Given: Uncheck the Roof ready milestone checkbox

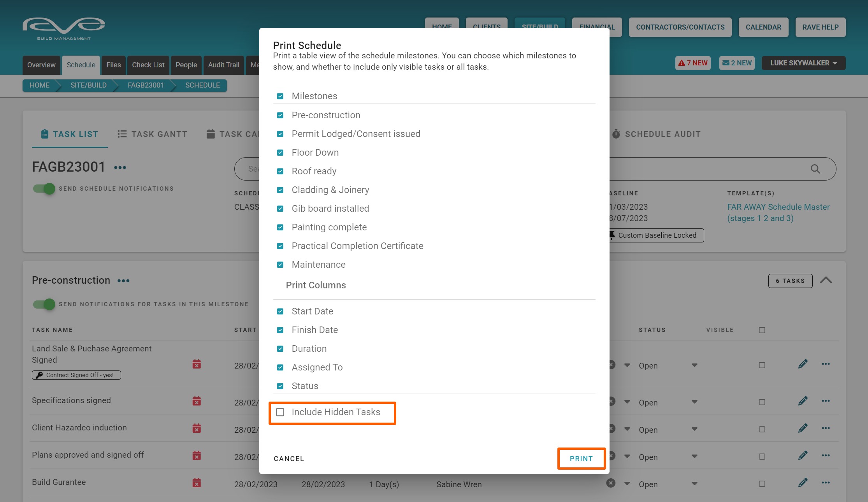Looking at the screenshot, I should [280, 171].
